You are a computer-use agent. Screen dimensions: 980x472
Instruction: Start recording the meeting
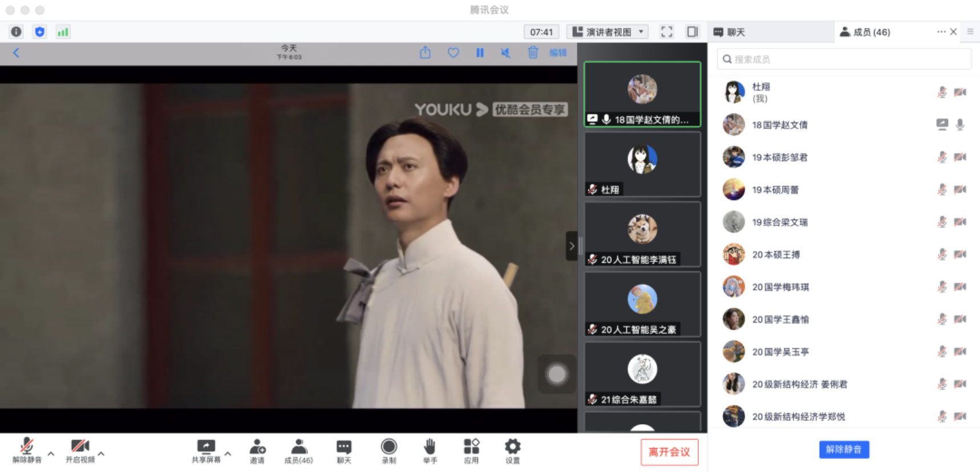(x=389, y=451)
